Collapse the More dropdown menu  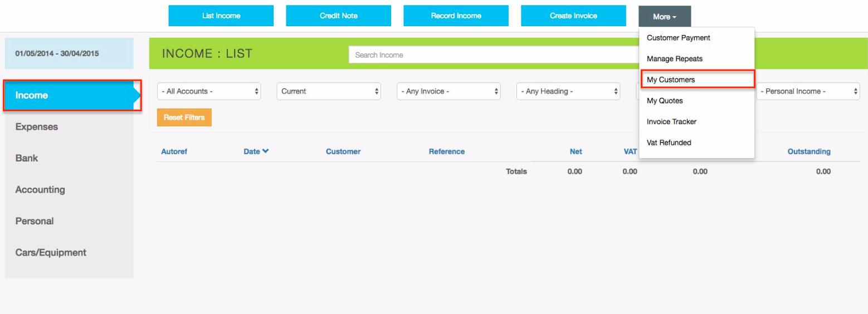coord(665,17)
